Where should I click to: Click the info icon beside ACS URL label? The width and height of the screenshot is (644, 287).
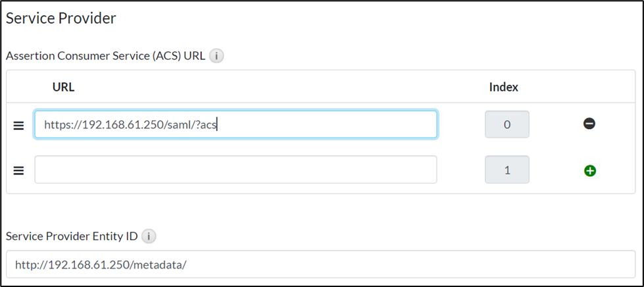coord(216,56)
